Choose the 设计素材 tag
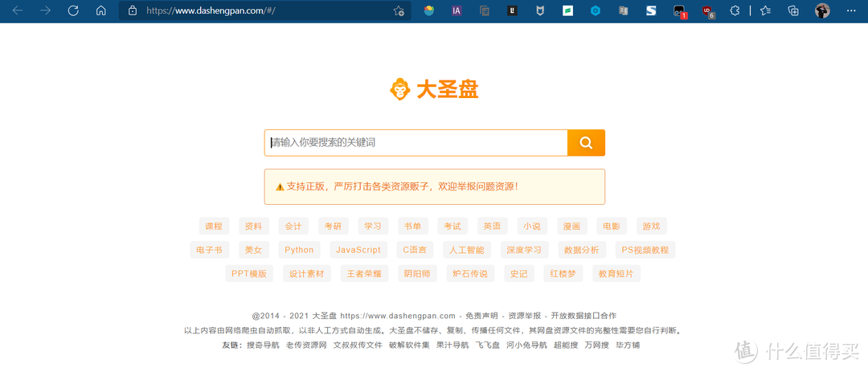 click(x=307, y=273)
